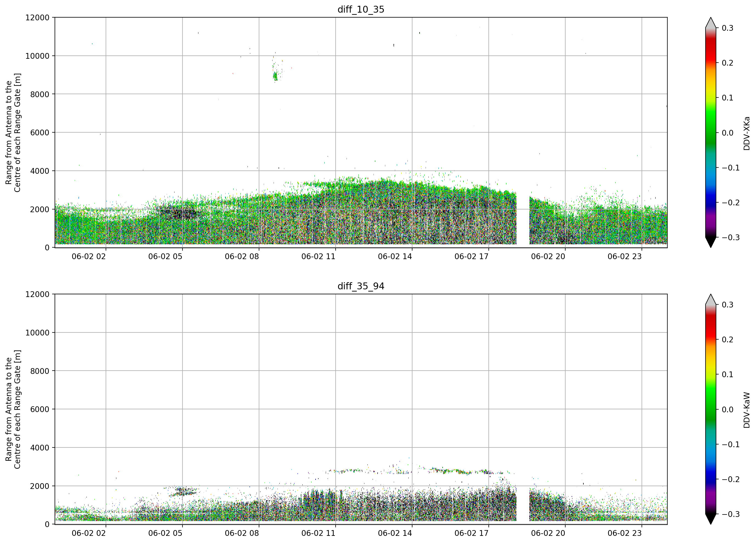Click the 06-02 17 x-tick of diff_10_35 plot
The width and height of the screenshot is (756, 543).
tap(471, 256)
